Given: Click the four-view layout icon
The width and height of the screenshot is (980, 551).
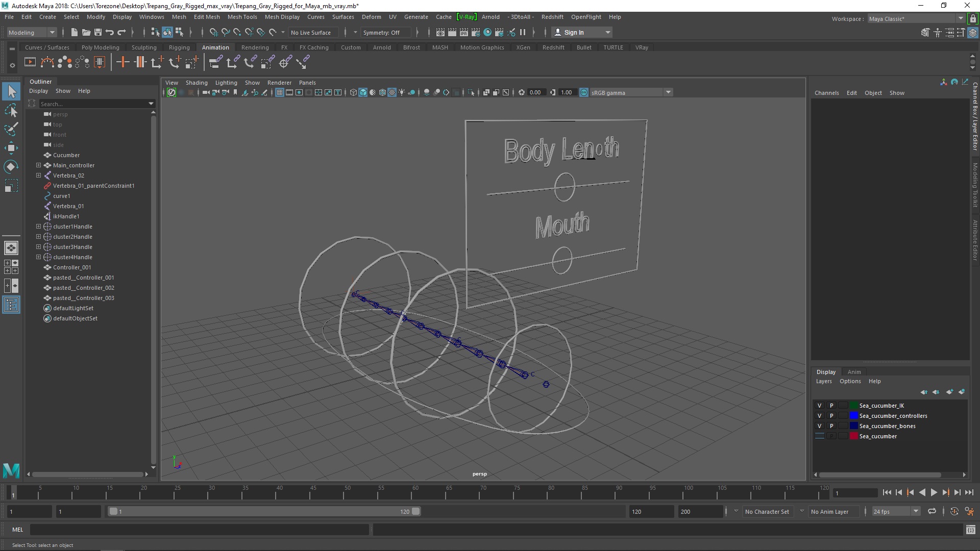Looking at the screenshot, I should [x=11, y=267].
